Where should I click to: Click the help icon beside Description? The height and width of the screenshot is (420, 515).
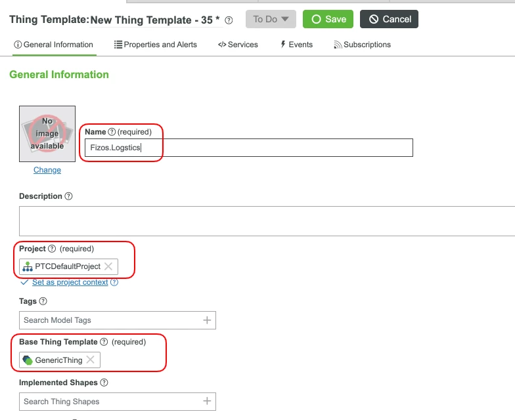[x=68, y=196]
